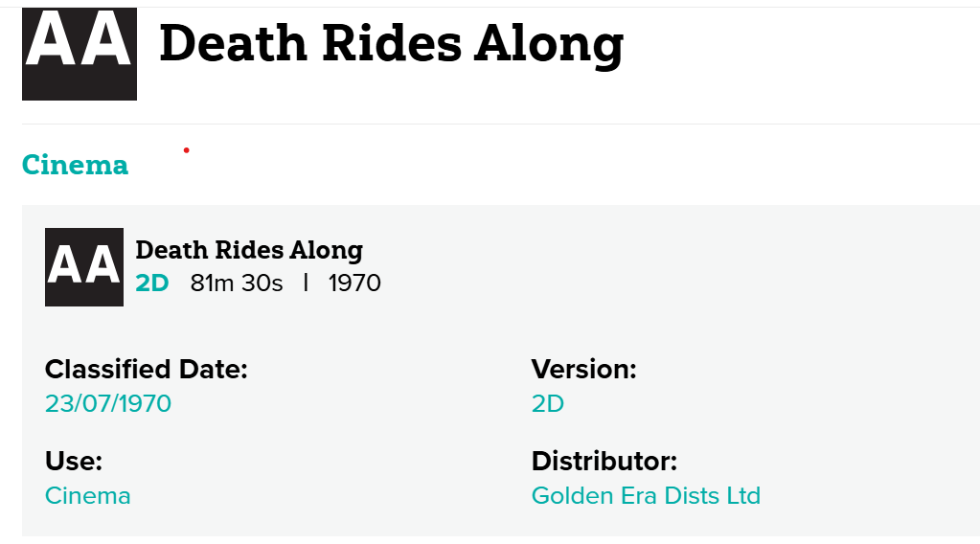Open the Golden Era Dists Ltd link
The height and width of the screenshot is (544, 980).
[646, 496]
